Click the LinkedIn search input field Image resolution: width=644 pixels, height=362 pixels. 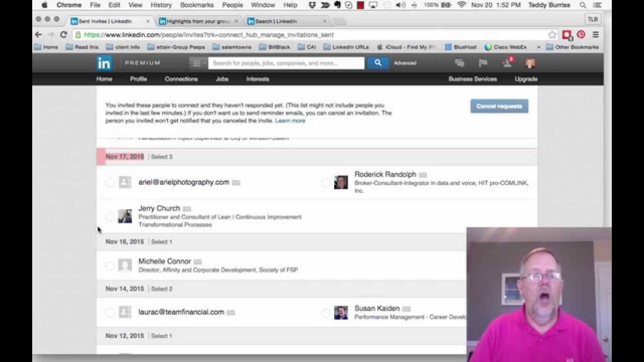click(x=287, y=63)
